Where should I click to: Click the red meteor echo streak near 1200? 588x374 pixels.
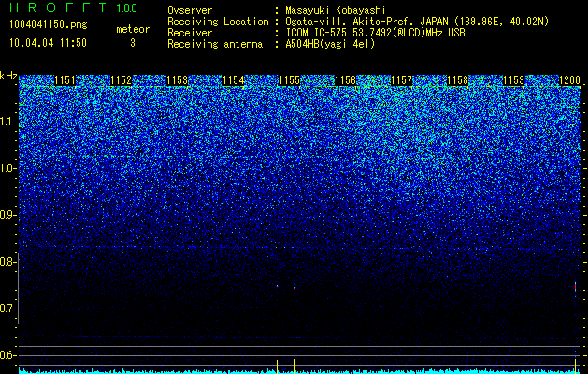point(575,288)
